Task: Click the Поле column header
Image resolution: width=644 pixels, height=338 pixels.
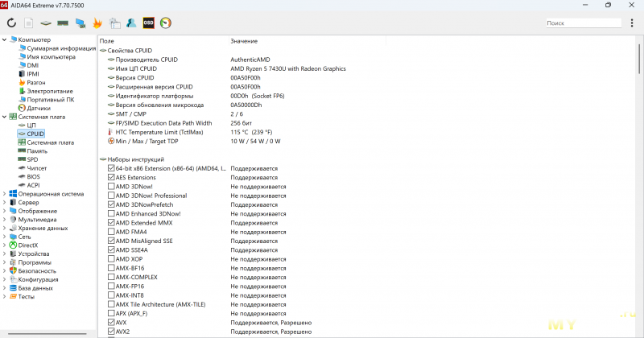Action: (107, 40)
